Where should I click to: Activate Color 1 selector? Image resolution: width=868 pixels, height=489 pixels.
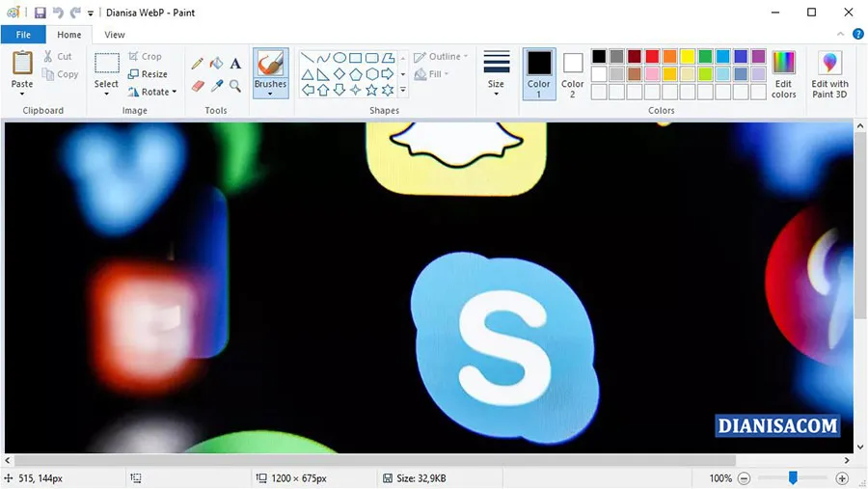point(538,74)
